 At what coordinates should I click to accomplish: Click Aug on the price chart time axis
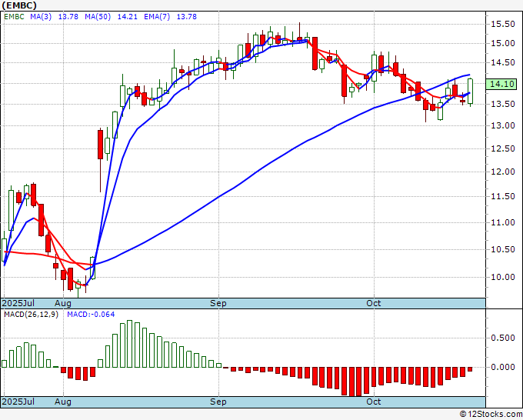point(63,303)
